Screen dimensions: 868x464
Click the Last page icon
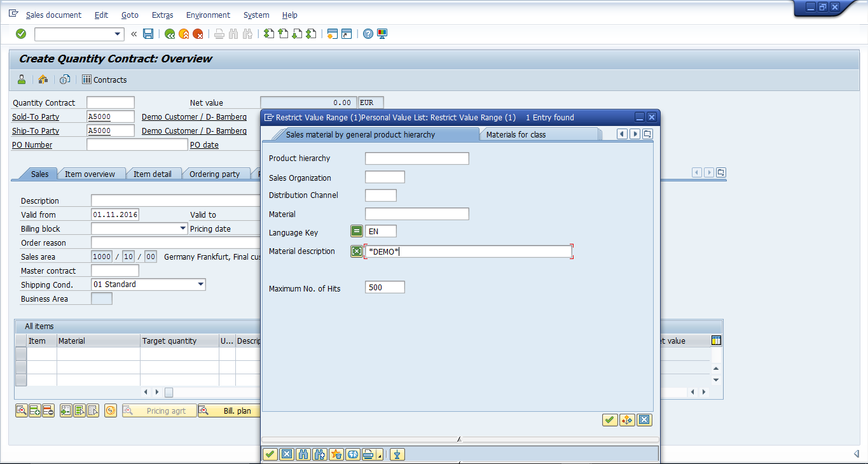click(311, 34)
